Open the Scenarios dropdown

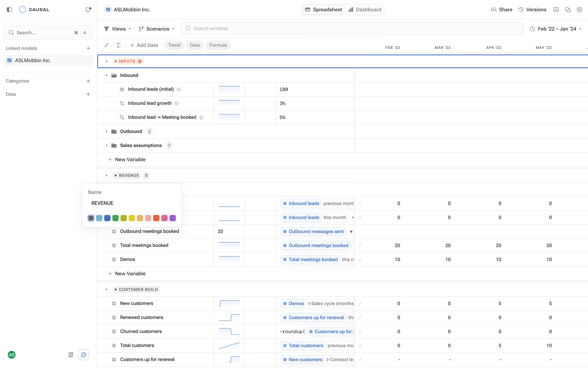coord(156,29)
